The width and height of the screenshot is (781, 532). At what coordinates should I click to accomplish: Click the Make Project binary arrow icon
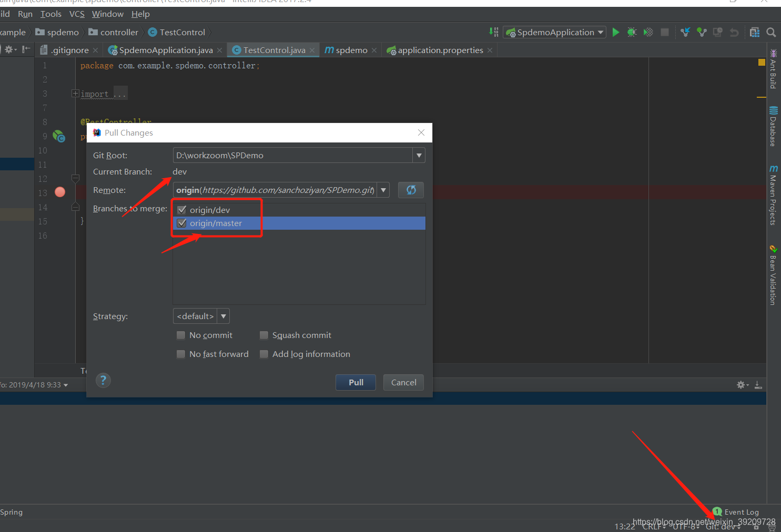click(x=493, y=32)
